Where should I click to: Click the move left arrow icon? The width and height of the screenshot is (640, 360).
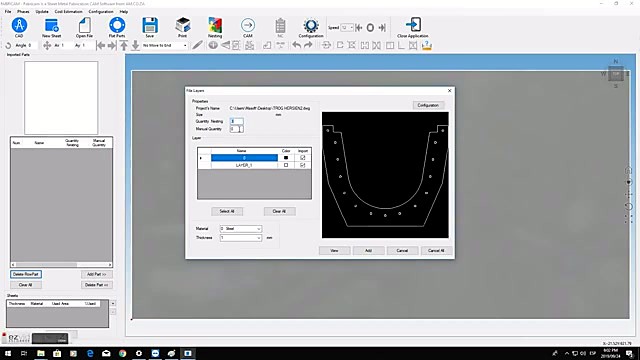tap(100, 46)
